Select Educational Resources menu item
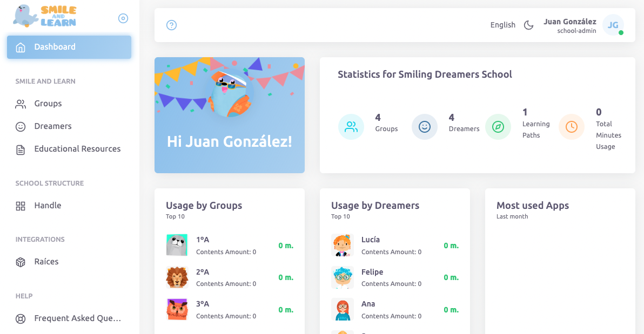Image resolution: width=644 pixels, height=334 pixels. coord(77,149)
